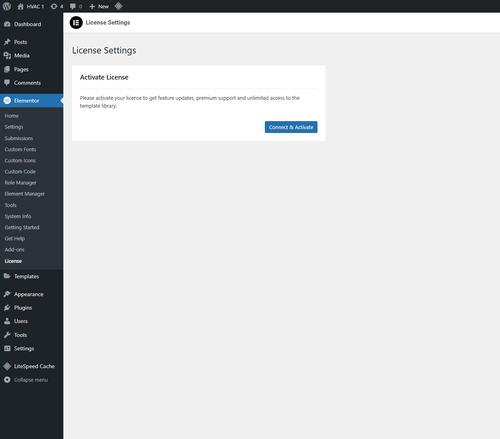Screen dimensions: 500x439
Task: Open the Media library menu
Action: (31, 56)
